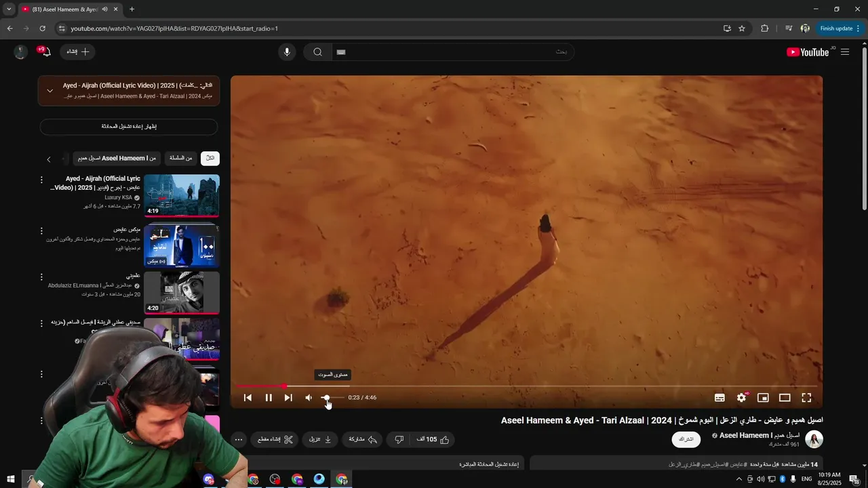Click the voice search microphone
Image resolution: width=868 pixels, height=488 pixels.
pos(287,52)
